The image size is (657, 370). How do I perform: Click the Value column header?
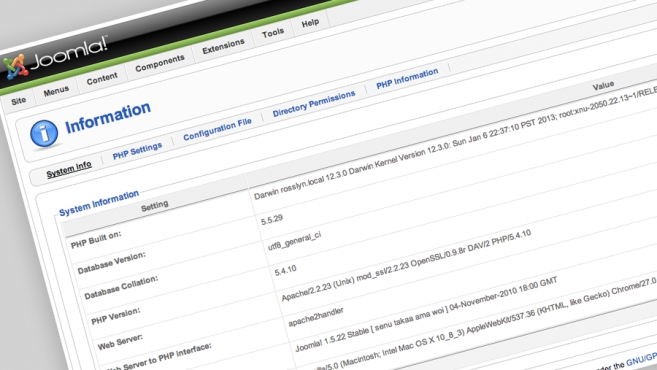pos(603,86)
